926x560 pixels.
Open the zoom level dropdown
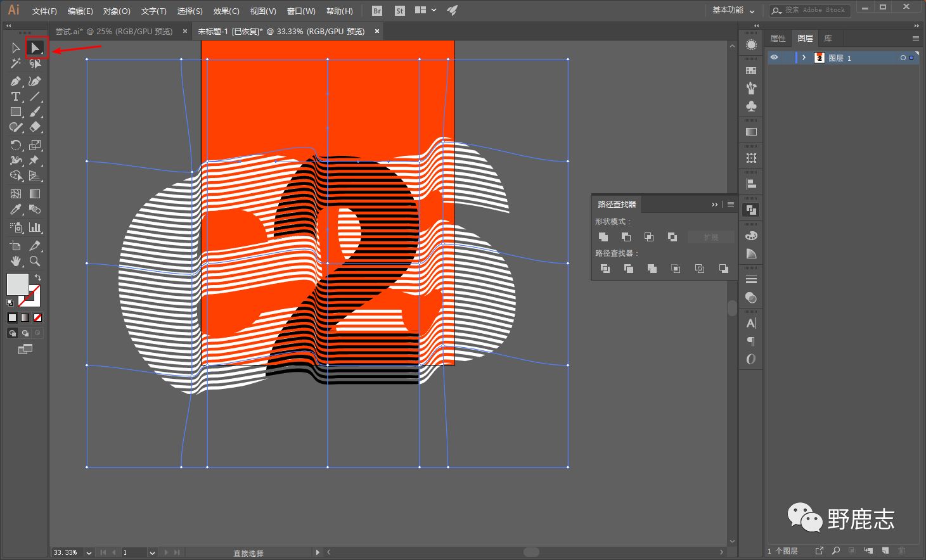tap(89, 552)
